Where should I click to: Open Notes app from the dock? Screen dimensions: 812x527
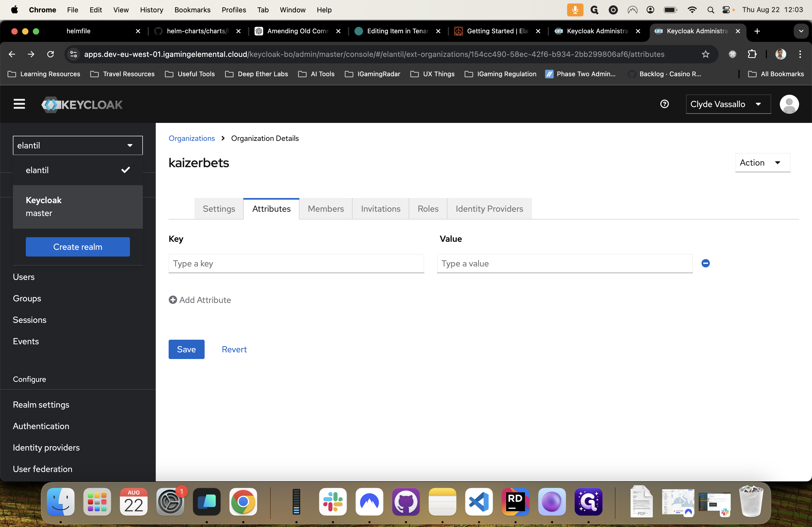443,502
